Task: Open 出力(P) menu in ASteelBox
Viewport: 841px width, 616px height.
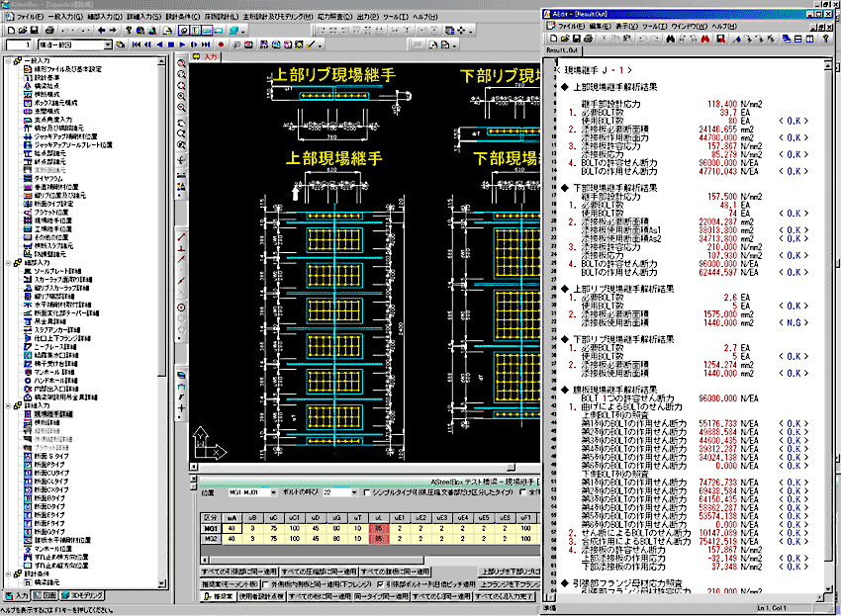Action: pos(367,17)
